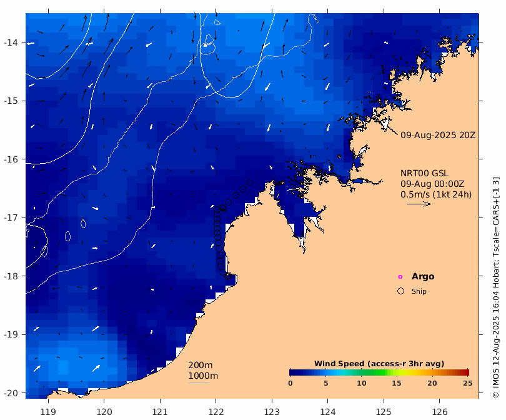The image size is (506, 420).
Task: Click the timestamp text 09-Aug-2025 20Z
Action: click(438, 135)
